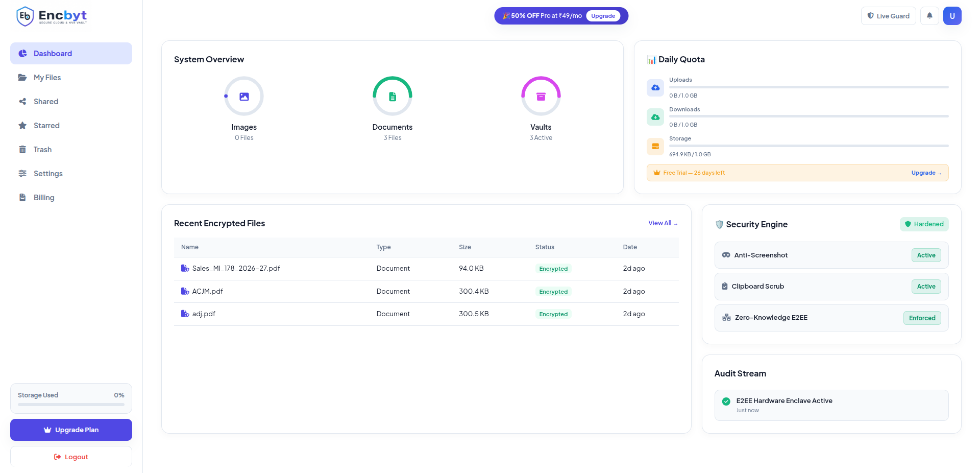The height and width of the screenshot is (473, 980).
Task: Click Upgrade in the promo banner
Action: pos(603,16)
